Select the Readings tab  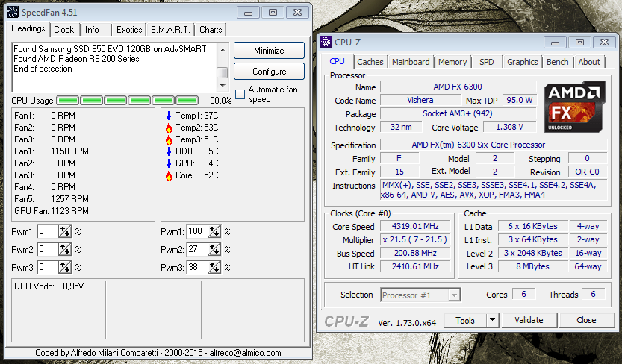[28, 28]
